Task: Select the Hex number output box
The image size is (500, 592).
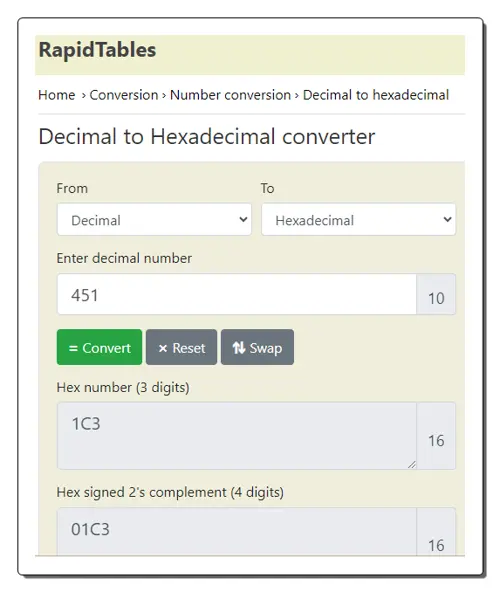Action: 237,436
